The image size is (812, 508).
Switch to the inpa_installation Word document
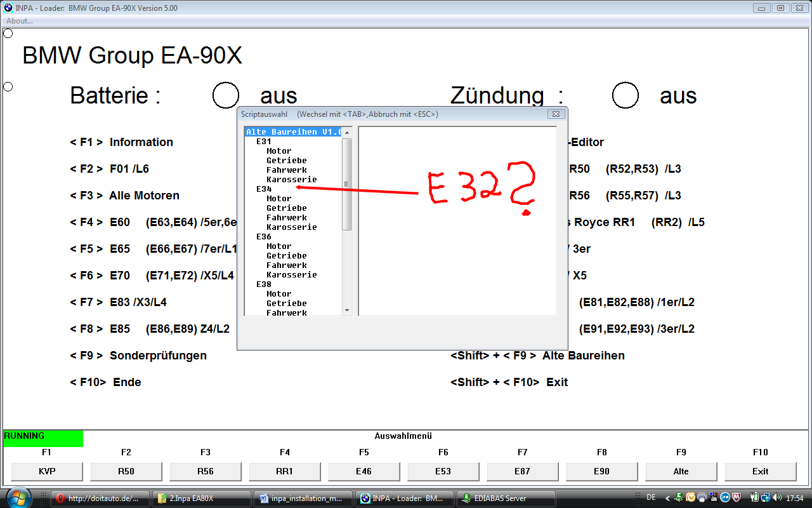pyautogui.click(x=303, y=498)
